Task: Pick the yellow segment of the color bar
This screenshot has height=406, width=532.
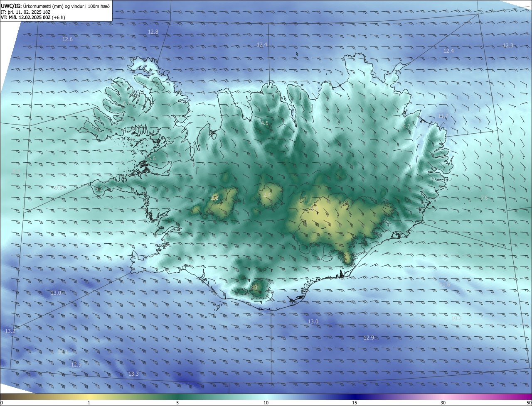Action: click(89, 397)
